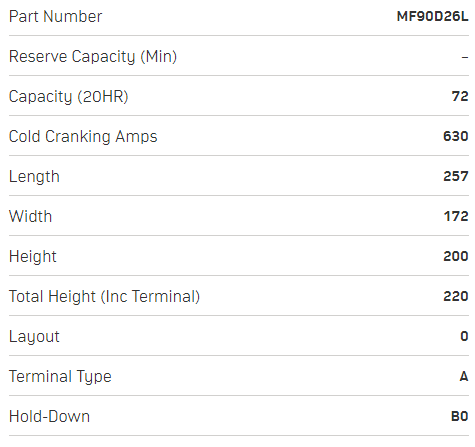
Task: Select the width value 172
Action: (x=456, y=216)
